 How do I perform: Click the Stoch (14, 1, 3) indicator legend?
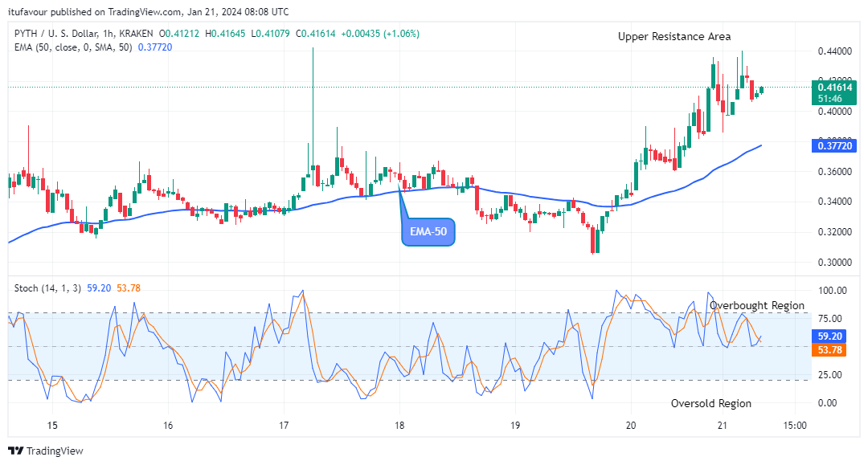(x=47, y=288)
